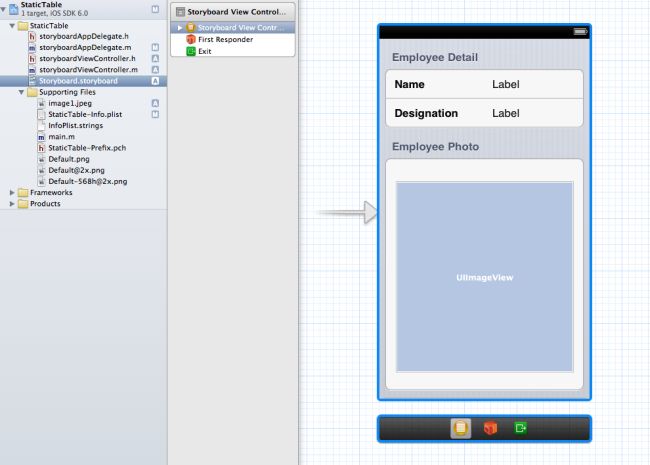Open storyboardAppDelegate.h file
Screen dimensions: 650x465
click(x=84, y=36)
